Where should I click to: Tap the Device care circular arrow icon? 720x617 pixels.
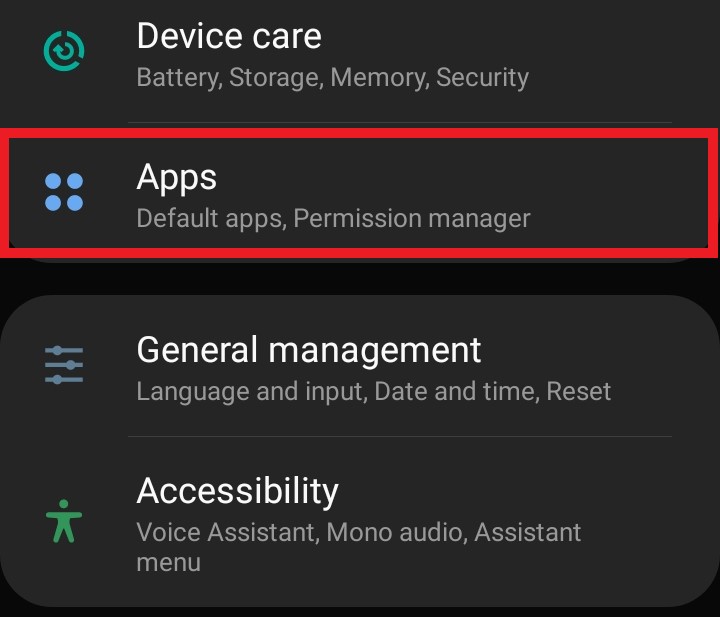65,49
